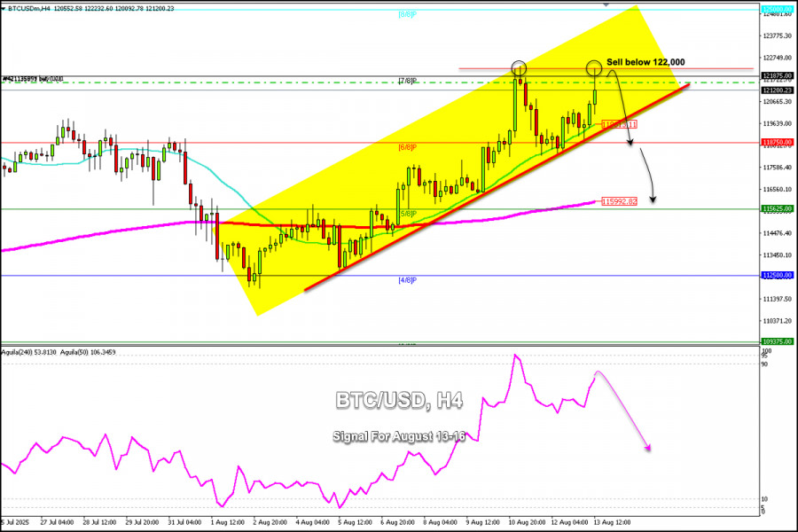Image resolution: width=798 pixels, height=532 pixels.
Task: Click the Aguila(240) 53.8130 indicator label
Action: pos(29,352)
